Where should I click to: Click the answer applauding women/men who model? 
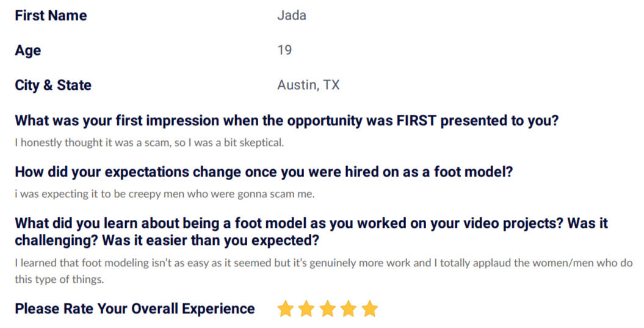pyautogui.click(x=324, y=263)
